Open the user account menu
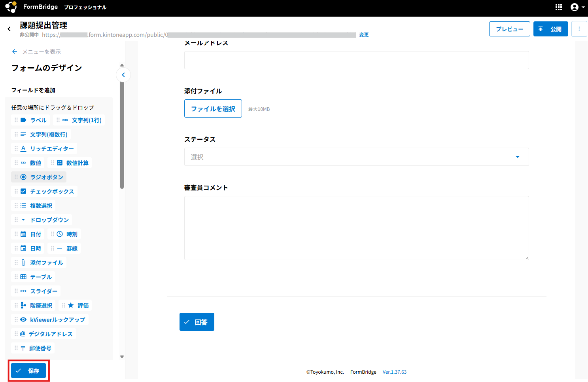Image resolution: width=588 pixels, height=382 pixels. click(x=577, y=7)
